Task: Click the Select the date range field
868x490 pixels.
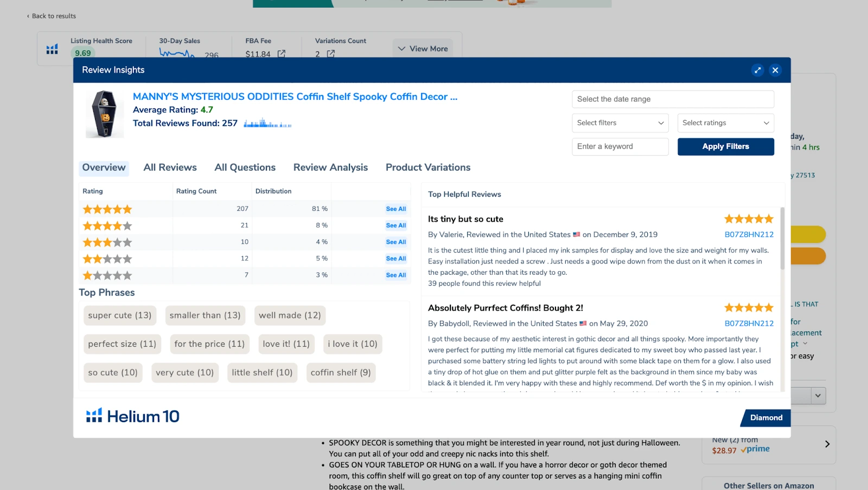Action: click(673, 99)
